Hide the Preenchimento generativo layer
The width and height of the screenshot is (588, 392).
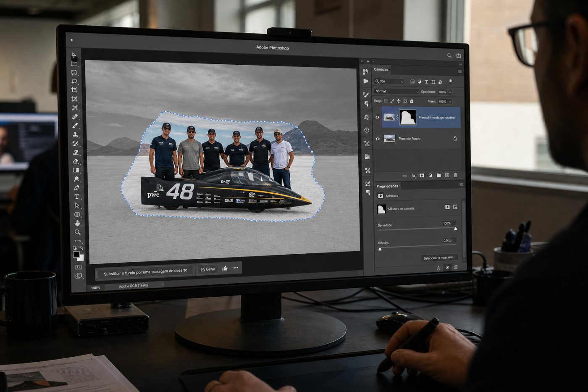pos(377,118)
